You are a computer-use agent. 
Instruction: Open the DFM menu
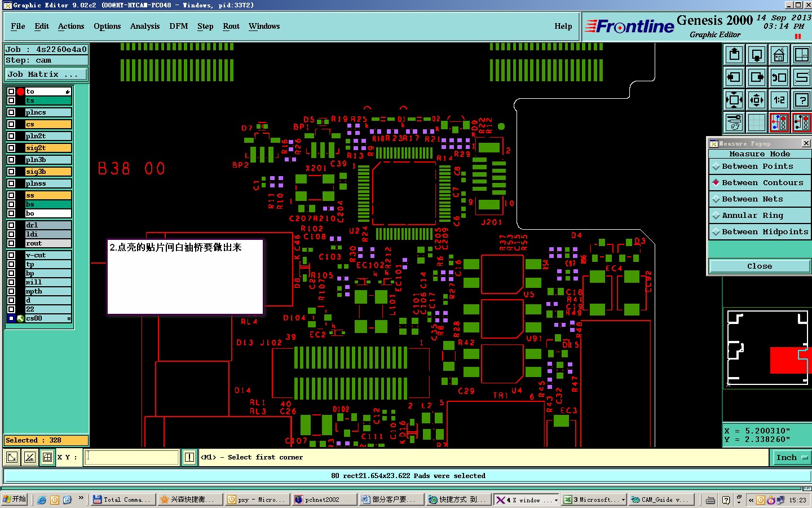coord(179,26)
